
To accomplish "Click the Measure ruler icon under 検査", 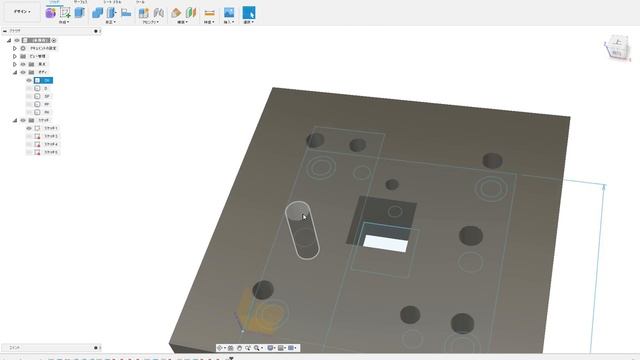I will [209, 13].
